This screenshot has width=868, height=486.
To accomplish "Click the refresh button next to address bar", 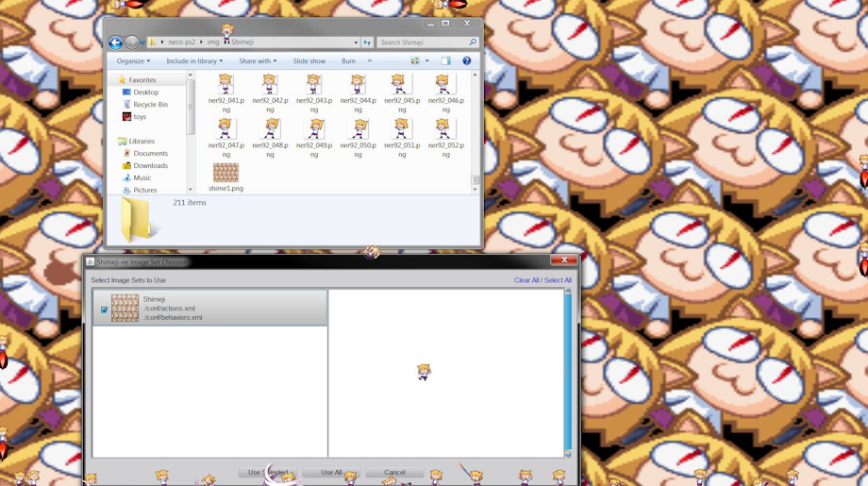I will click(367, 42).
